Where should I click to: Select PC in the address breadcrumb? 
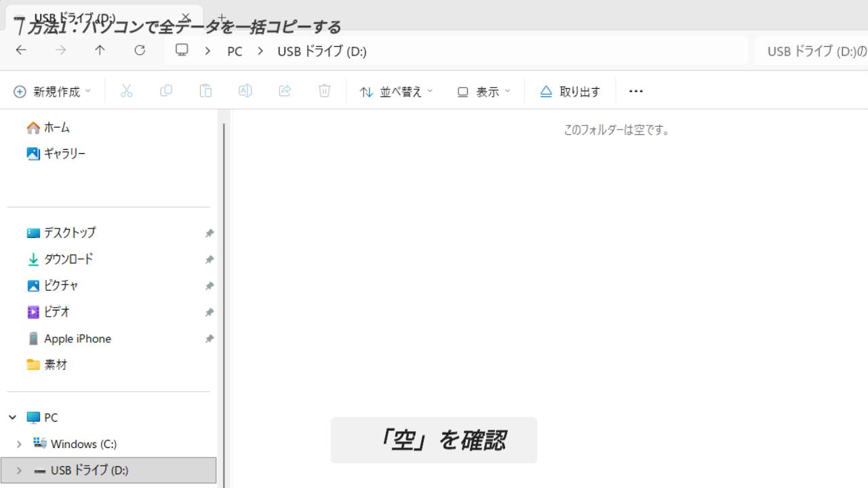(235, 52)
